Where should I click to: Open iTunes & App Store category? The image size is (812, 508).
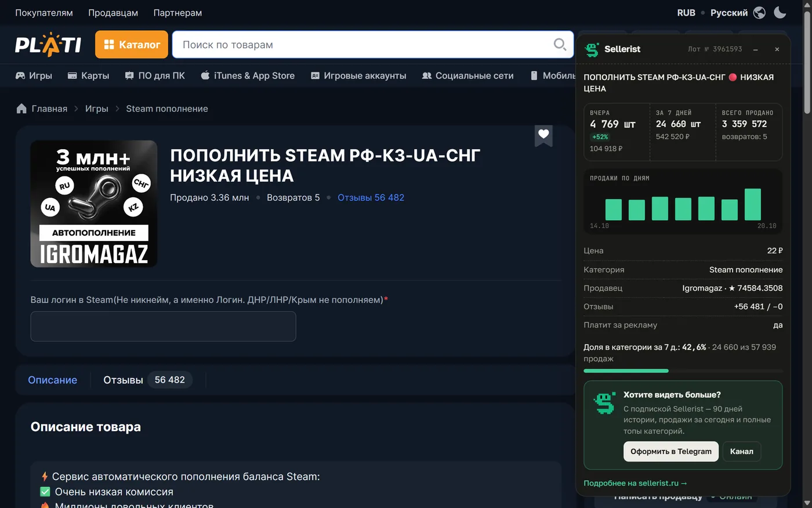(248, 75)
